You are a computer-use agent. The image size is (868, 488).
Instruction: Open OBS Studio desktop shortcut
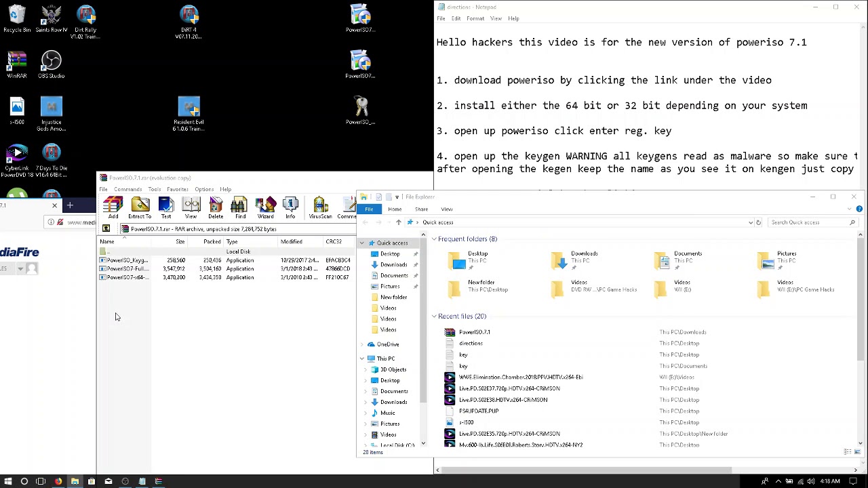pos(52,65)
